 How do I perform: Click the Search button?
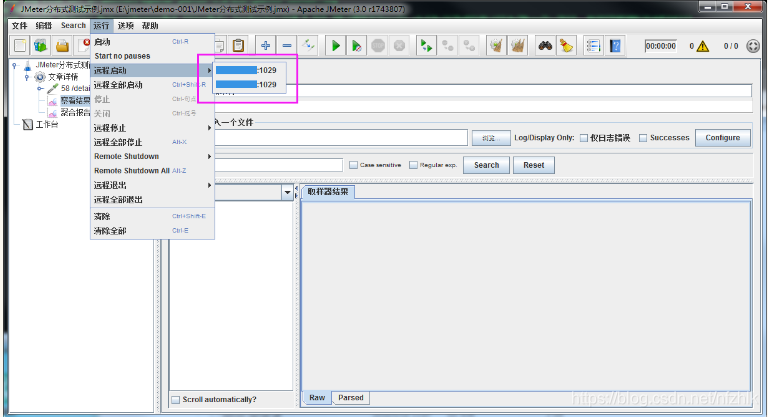pos(486,165)
